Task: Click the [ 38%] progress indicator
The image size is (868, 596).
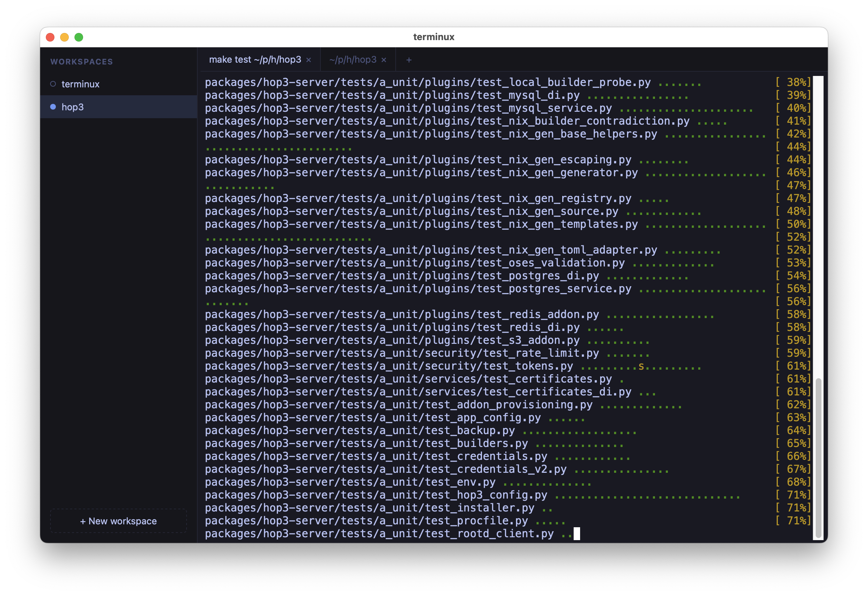Action: tap(793, 82)
